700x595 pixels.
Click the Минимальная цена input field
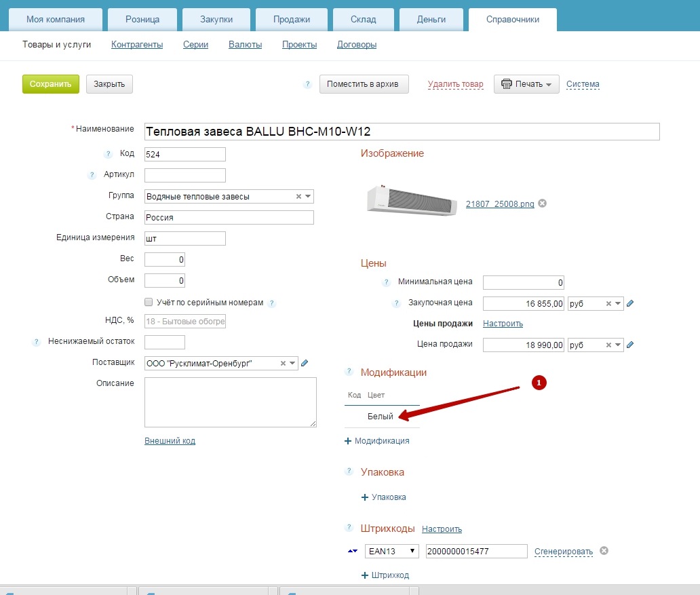(x=523, y=282)
